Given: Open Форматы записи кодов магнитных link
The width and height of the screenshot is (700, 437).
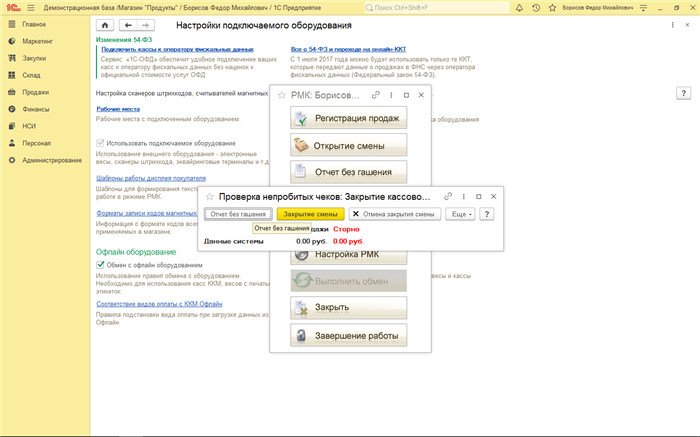Looking at the screenshot, I should pyautogui.click(x=146, y=213).
